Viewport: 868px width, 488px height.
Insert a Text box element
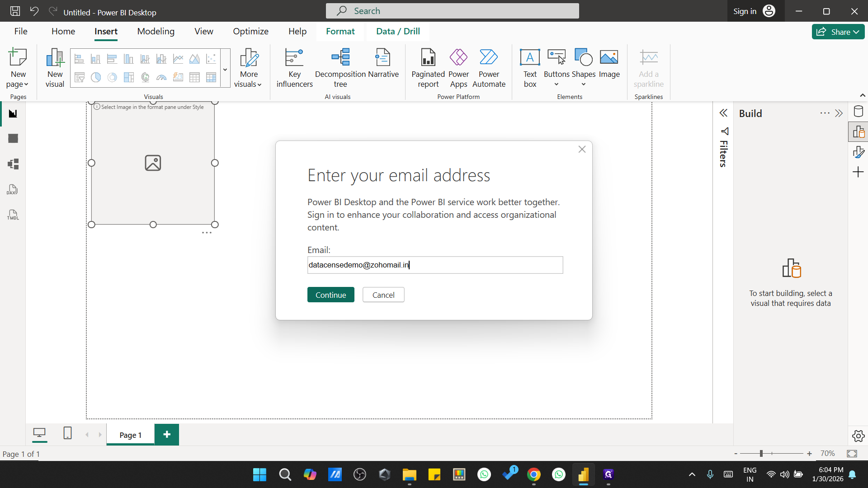click(529, 68)
